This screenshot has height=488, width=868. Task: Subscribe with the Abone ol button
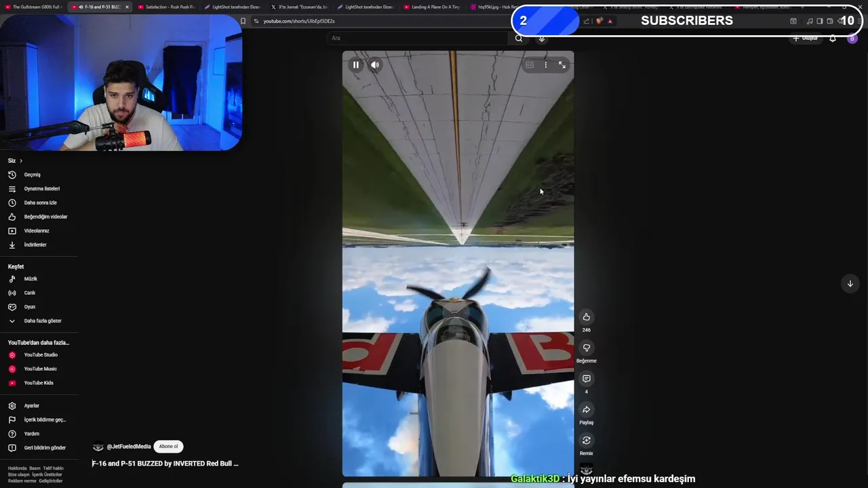point(168,447)
